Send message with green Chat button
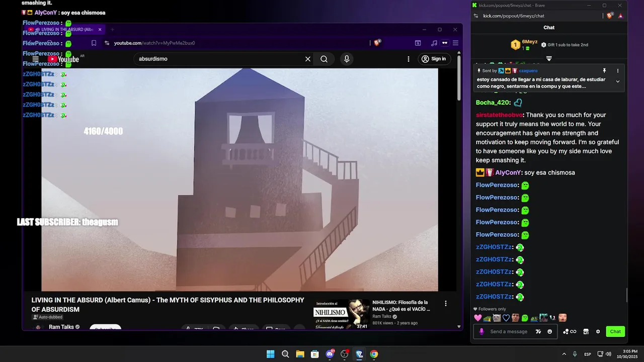Viewport: 644px width, 362px height. point(615,331)
